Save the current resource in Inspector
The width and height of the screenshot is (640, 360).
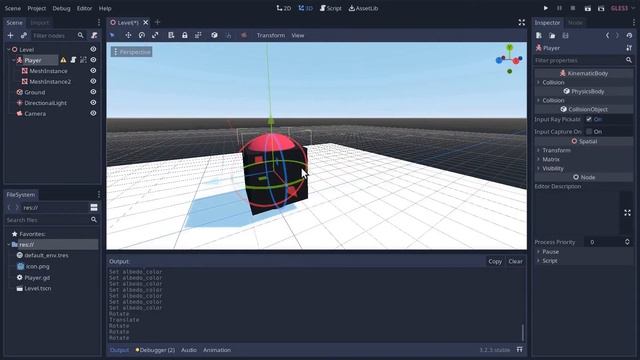(x=565, y=36)
